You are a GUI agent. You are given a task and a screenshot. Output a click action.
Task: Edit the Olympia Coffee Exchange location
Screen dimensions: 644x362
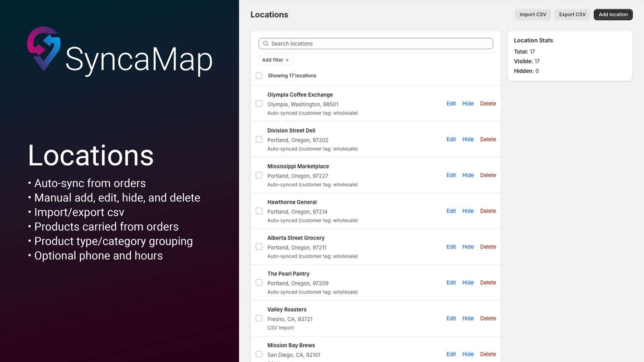[451, 103]
